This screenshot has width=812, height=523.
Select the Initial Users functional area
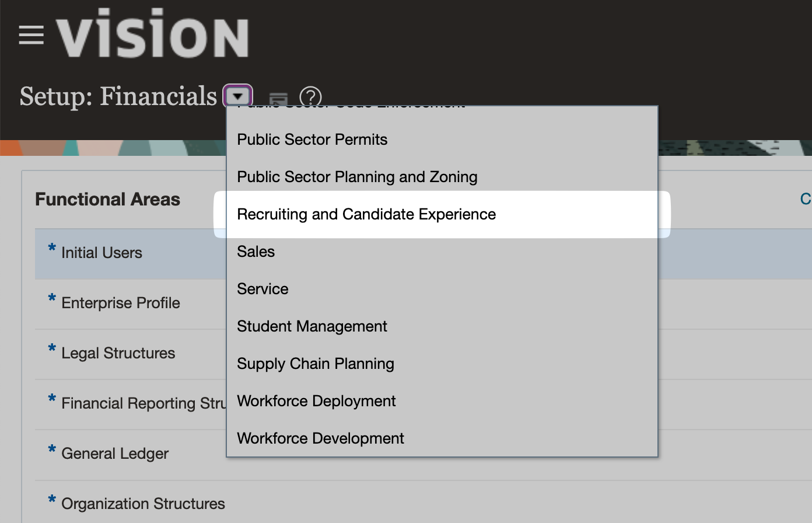point(101,253)
